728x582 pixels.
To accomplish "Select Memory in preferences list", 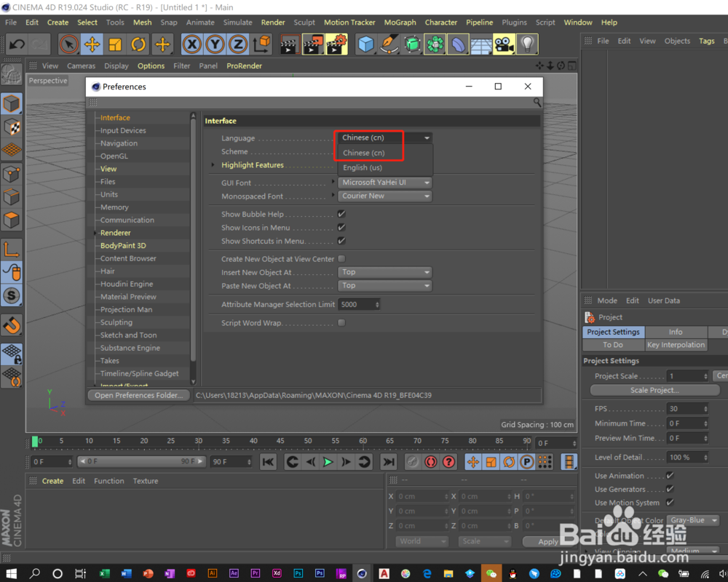I will [114, 207].
